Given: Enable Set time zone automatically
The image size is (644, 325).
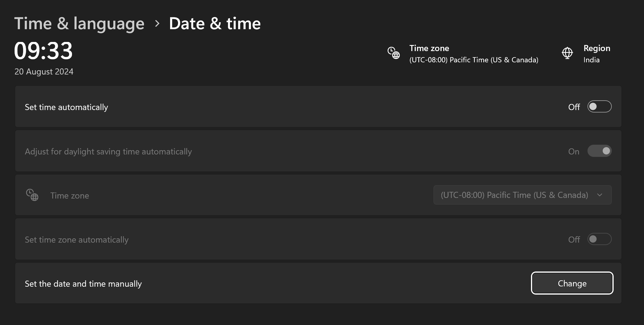Looking at the screenshot, I should [x=599, y=239].
